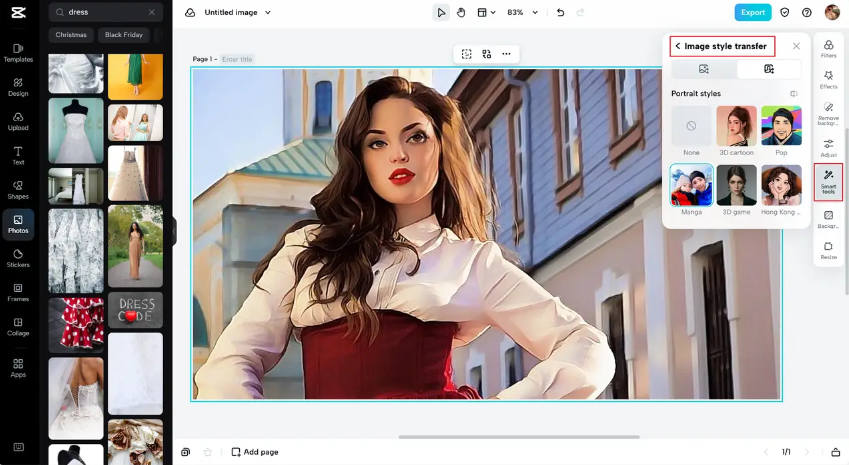The width and height of the screenshot is (849, 465).
Task: Apply the 3D game portrait style
Action: click(736, 185)
